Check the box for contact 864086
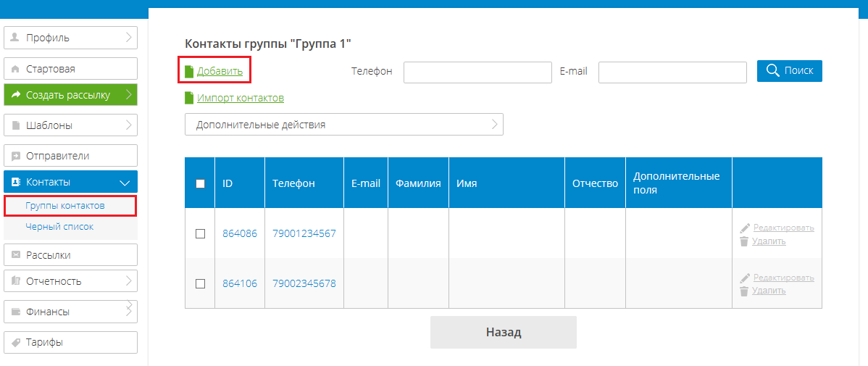The height and width of the screenshot is (366, 868). coord(201,233)
